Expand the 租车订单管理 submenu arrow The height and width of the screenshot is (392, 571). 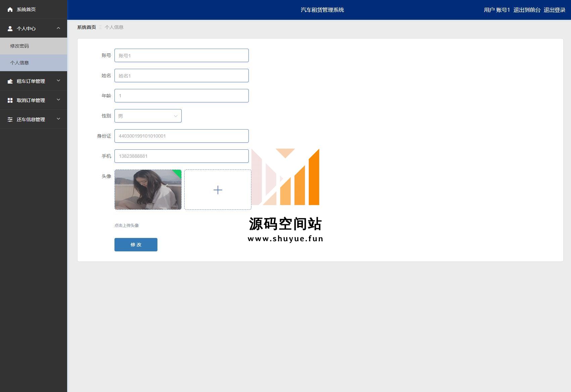coord(58,81)
